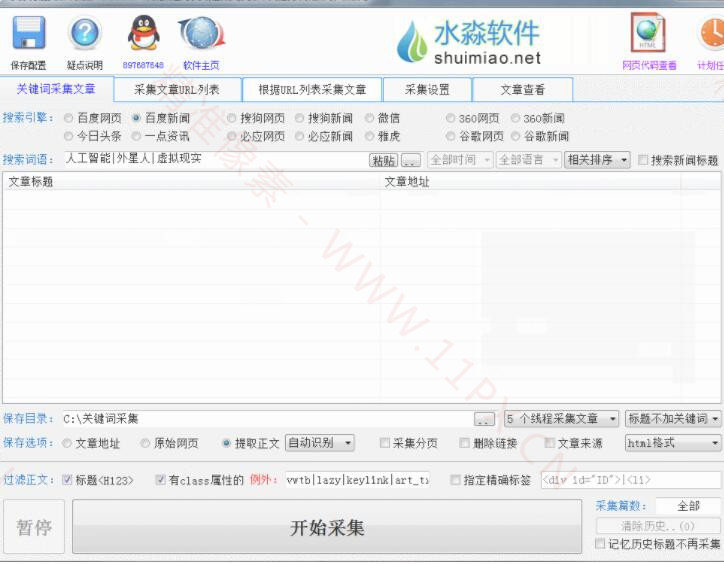The image size is (724, 564).
Task: Enable the 搜索新闻标题 checkbox
Action: click(643, 160)
